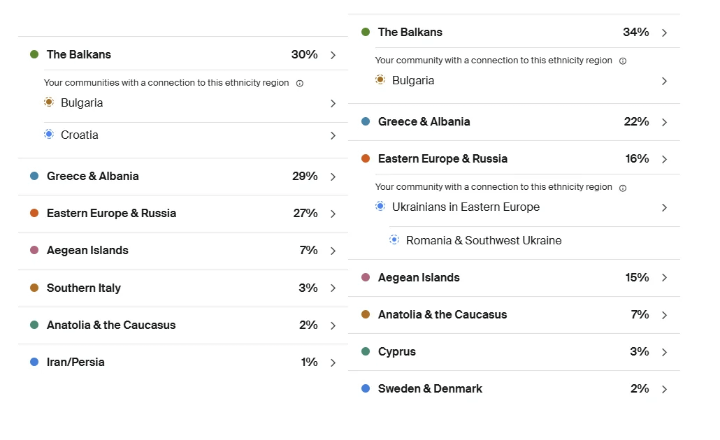Expand Greece & Albania 29% chevron

333,177
